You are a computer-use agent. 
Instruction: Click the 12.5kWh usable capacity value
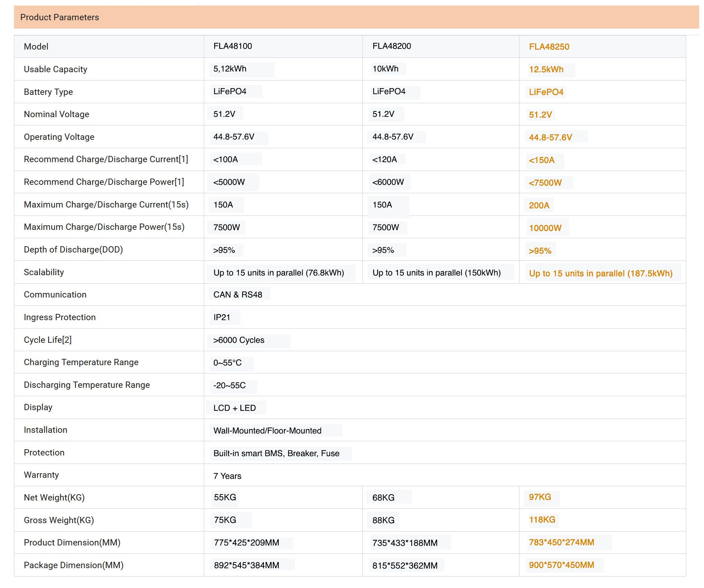(x=546, y=69)
